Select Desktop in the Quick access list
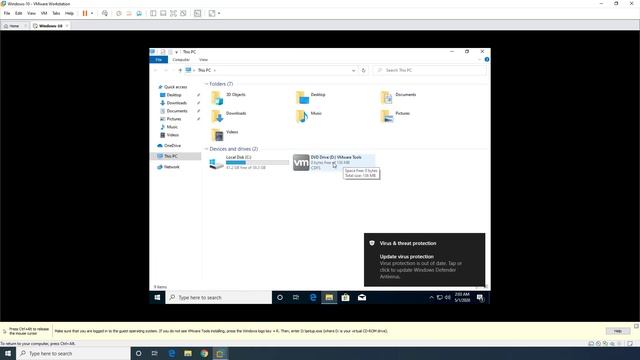The image size is (640, 360). click(x=174, y=95)
